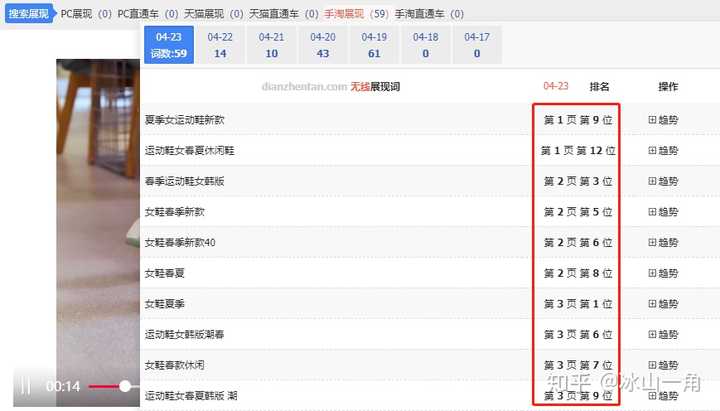This screenshot has width=720, height=411.
Task: Select date 04-23 with 59 words
Action: click(169, 45)
